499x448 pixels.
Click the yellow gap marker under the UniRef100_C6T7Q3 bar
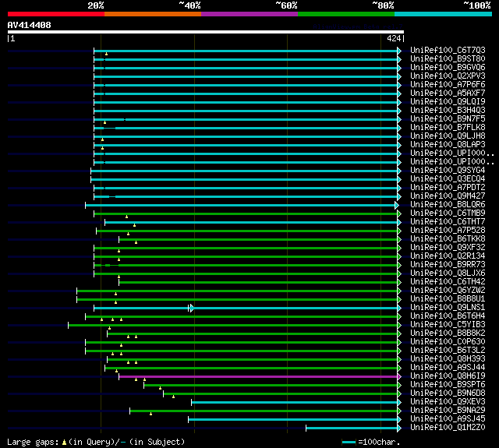[x=106, y=54]
